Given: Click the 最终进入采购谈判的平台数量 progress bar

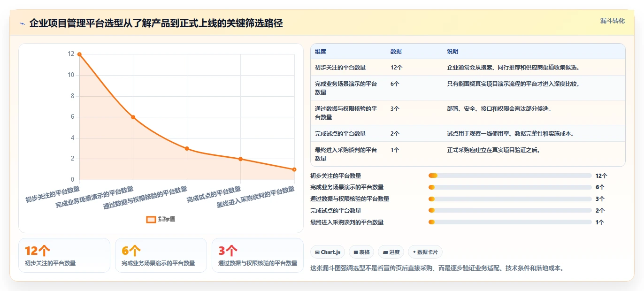Looking at the screenshot, I should pos(510,222).
